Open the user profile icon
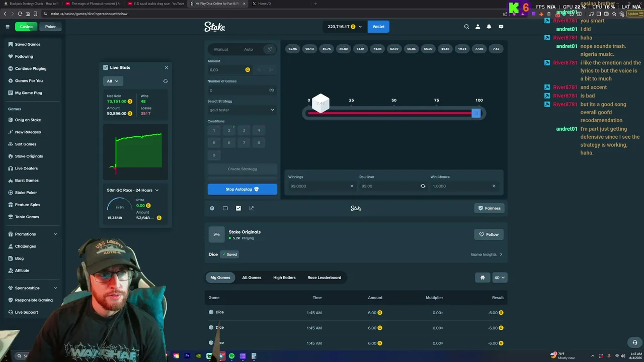 477,27
